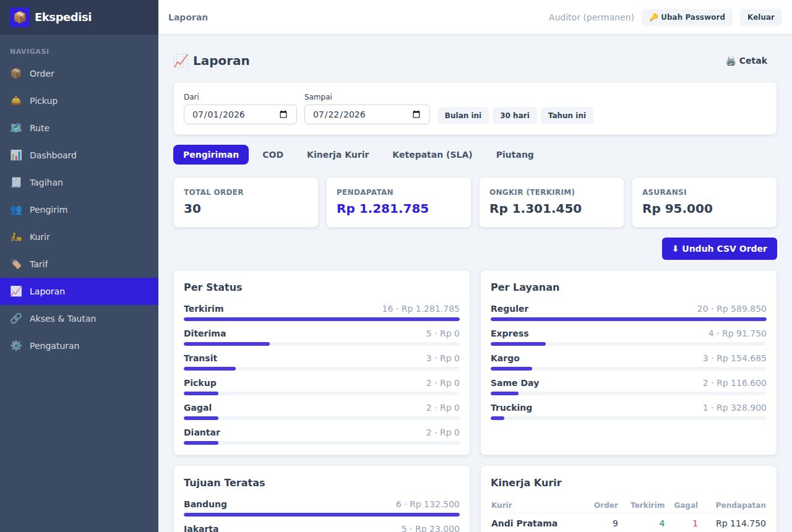Click Asuransi value Rp 95.000
792x532 pixels.
(x=678, y=208)
